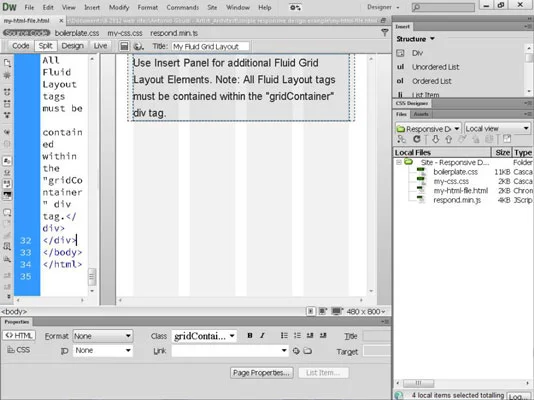534x400 pixels.
Task: Enable Live view
Action: coord(100,46)
